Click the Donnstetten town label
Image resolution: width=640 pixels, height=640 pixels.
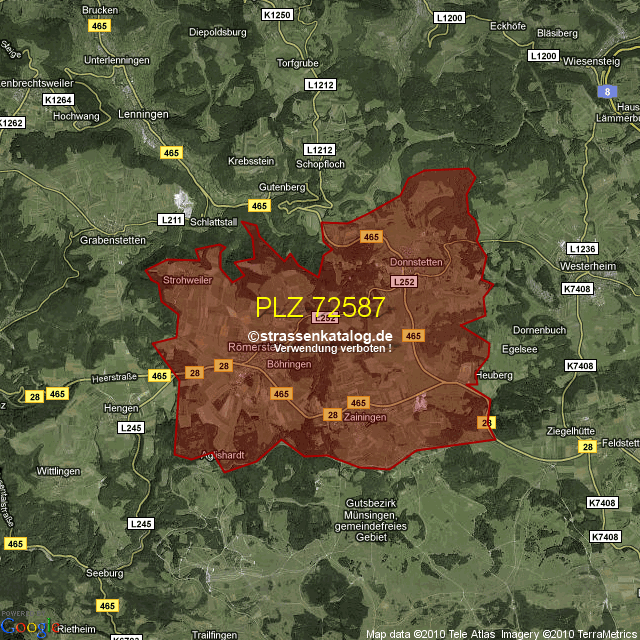(x=415, y=262)
